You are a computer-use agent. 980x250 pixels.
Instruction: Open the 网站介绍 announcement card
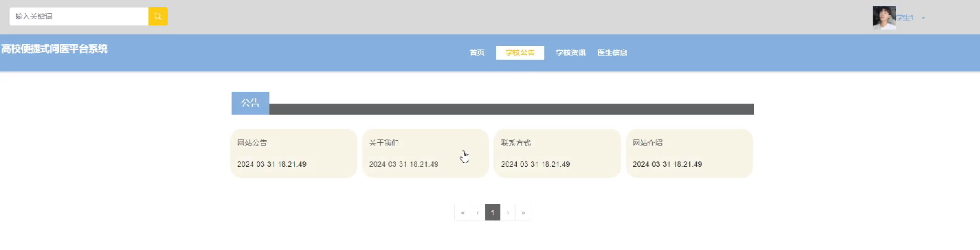689,153
